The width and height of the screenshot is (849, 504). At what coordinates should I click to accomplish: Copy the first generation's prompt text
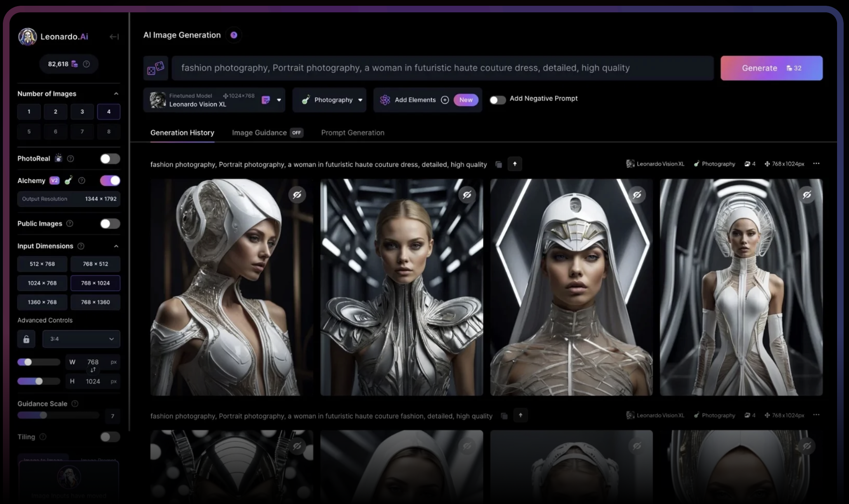click(499, 165)
